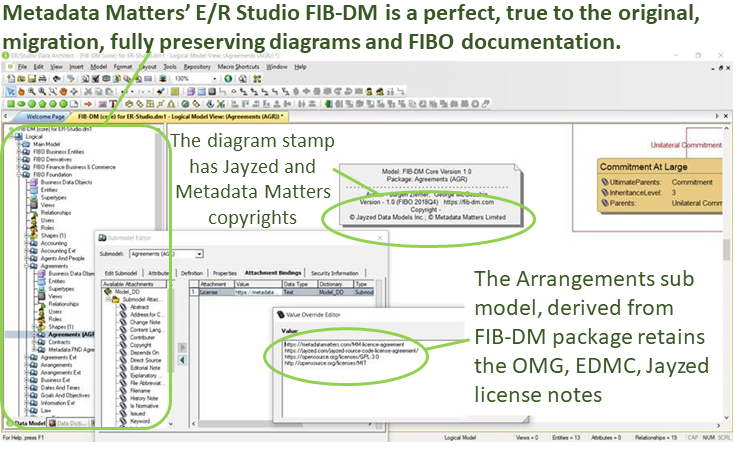Switch to the Definition tab

coord(192,273)
